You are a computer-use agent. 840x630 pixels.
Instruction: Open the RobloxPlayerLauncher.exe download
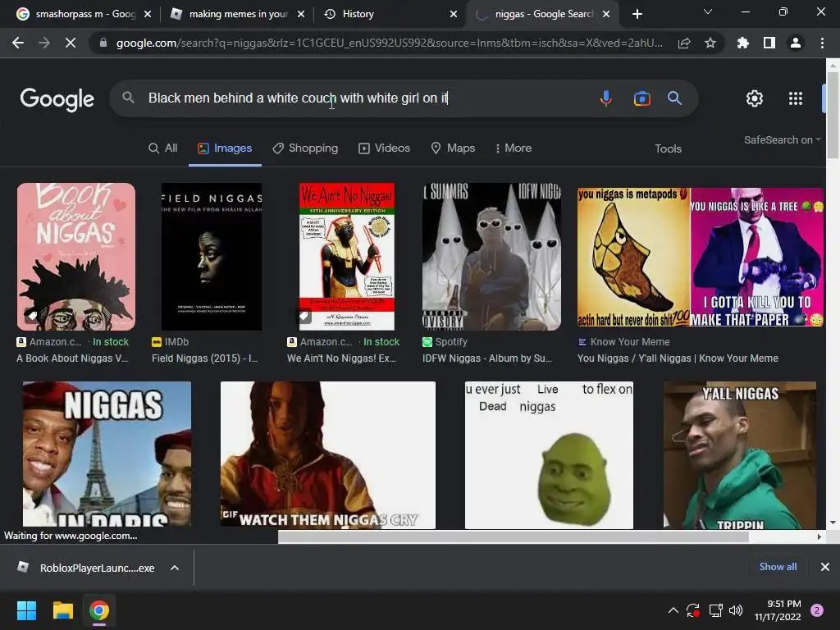click(97, 568)
